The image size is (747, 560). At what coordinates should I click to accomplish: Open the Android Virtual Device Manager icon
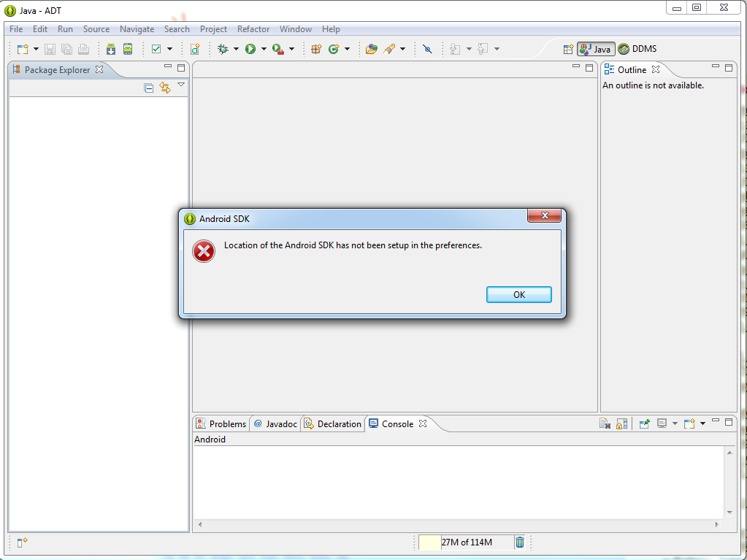(128, 49)
